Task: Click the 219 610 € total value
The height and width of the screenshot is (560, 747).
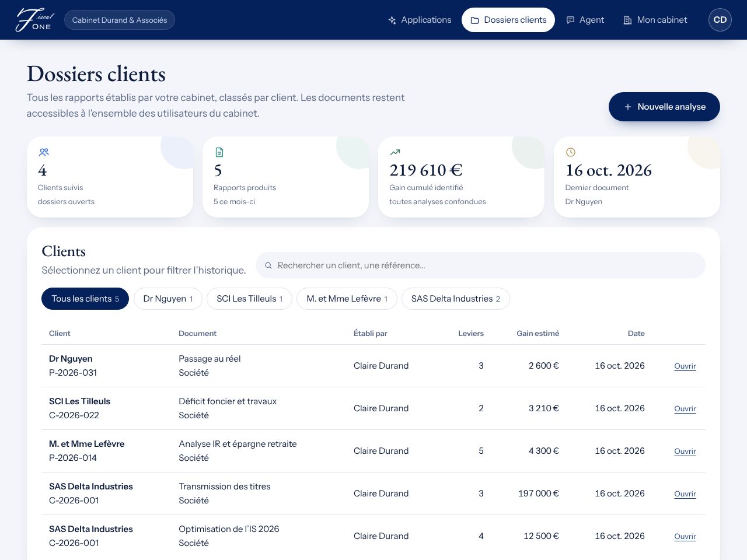Action: click(426, 170)
